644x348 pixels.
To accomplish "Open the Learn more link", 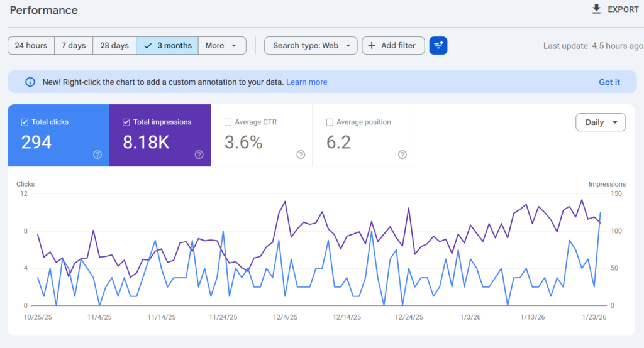I will 307,82.
